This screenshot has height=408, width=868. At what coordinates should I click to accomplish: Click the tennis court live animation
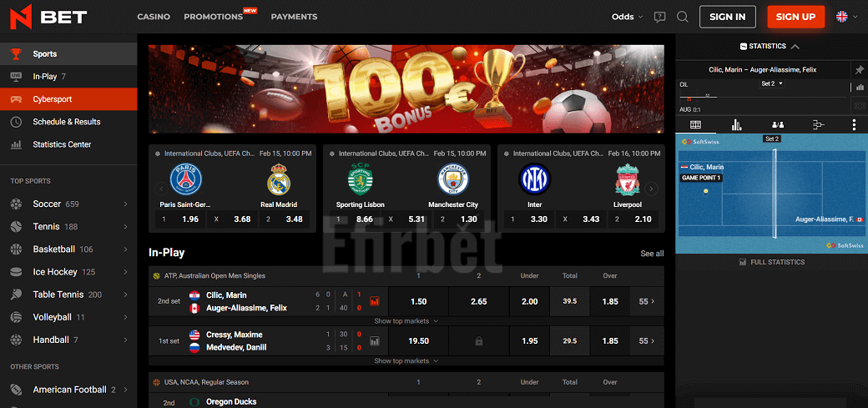click(772, 194)
